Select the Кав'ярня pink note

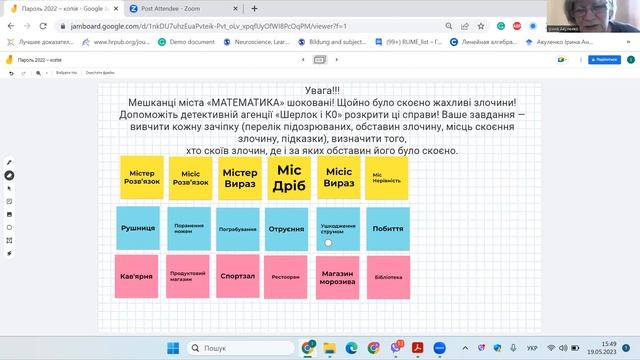click(136, 276)
